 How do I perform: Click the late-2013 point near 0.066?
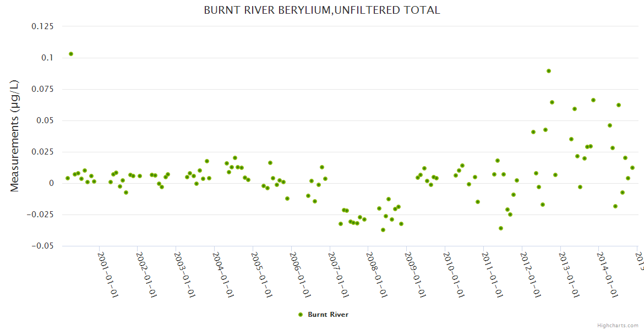593,100
